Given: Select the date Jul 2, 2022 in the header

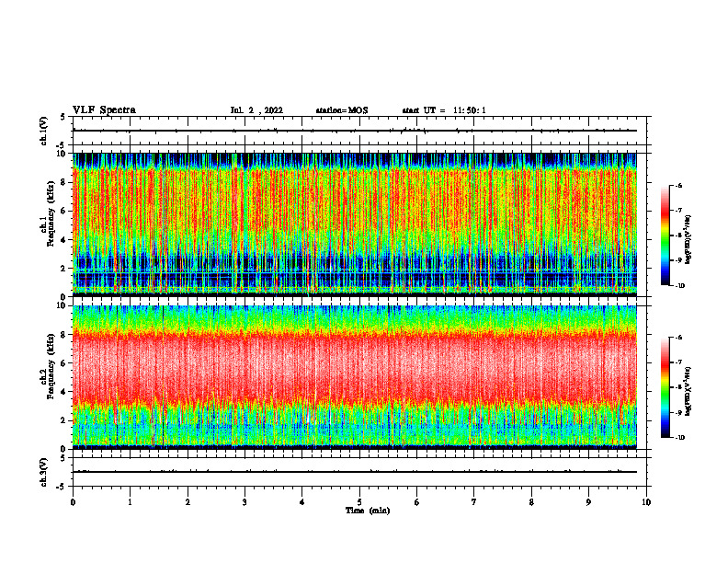Looking at the screenshot, I should click(256, 110).
